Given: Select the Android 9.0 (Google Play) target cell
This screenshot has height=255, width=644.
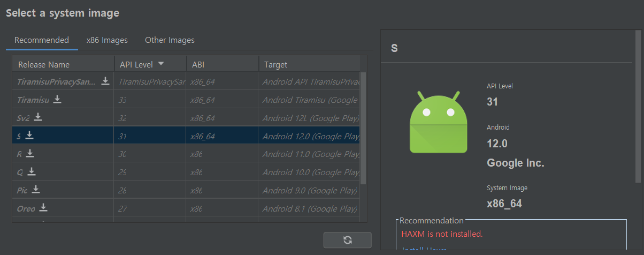Looking at the screenshot, I should click(310, 190).
